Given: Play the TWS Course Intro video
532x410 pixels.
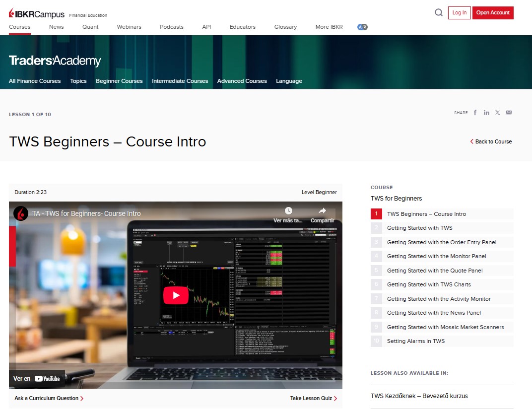Looking at the screenshot, I should (176, 295).
